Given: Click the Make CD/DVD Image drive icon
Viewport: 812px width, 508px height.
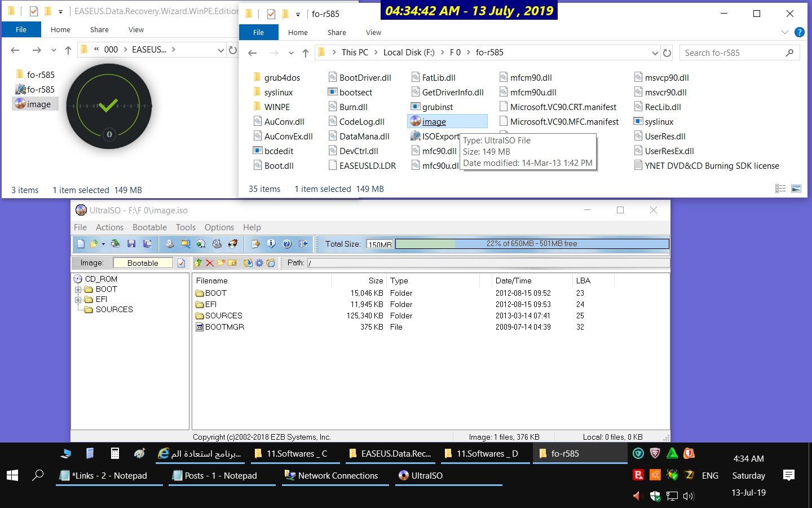Looking at the screenshot, I should (170, 244).
